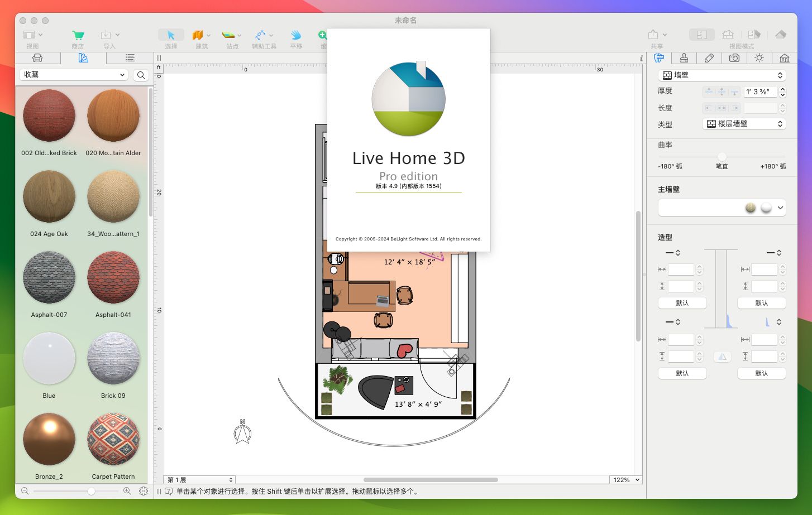This screenshot has width=812, height=515.
Task: Open the project tree list tab
Action: (x=130, y=58)
